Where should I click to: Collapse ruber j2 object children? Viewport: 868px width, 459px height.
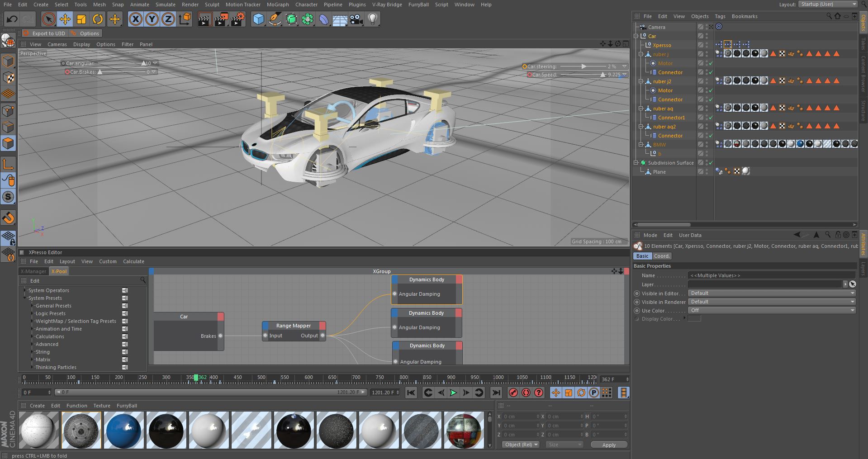tap(641, 81)
